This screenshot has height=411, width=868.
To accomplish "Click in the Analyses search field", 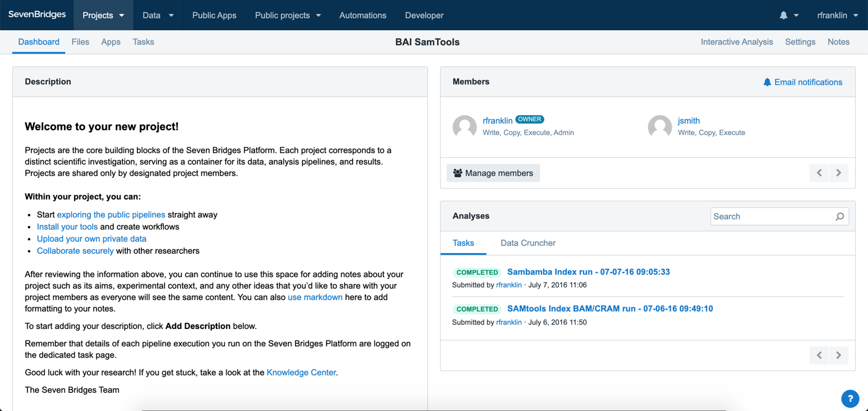I will point(779,216).
